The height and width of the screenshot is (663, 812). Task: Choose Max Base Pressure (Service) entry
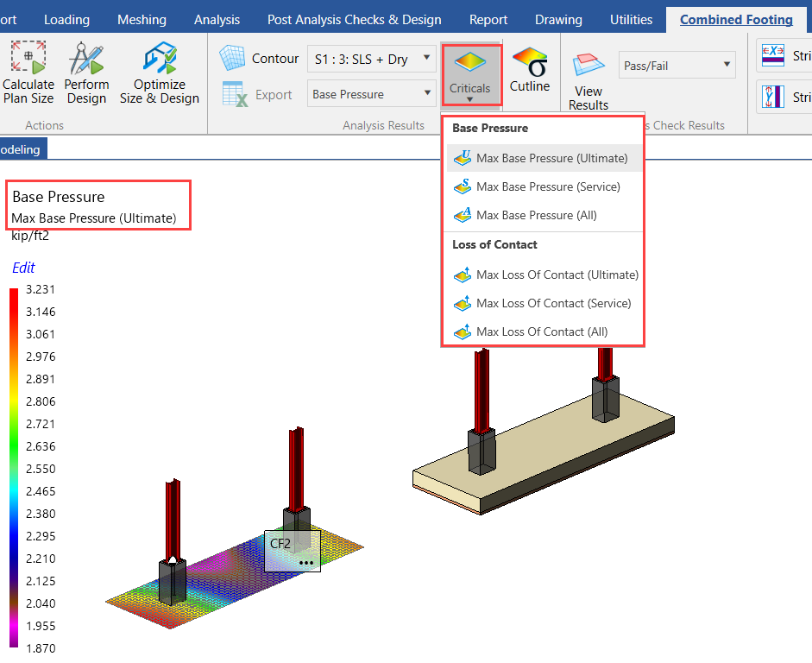point(544,186)
